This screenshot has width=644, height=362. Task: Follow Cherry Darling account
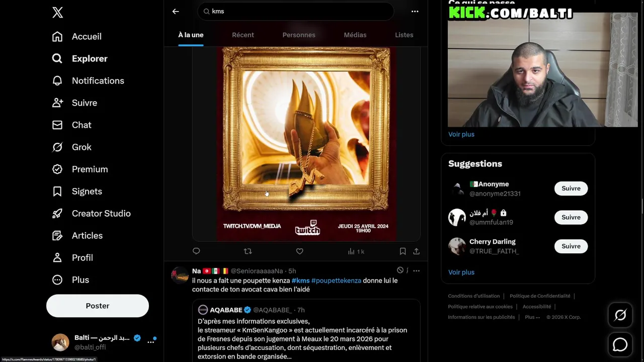click(x=571, y=246)
